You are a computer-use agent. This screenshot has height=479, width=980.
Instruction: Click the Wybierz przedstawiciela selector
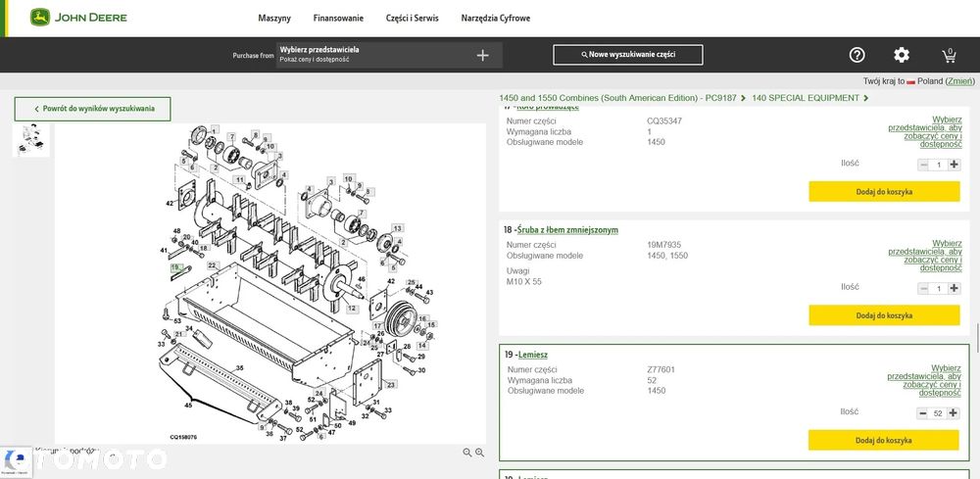point(389,55)
